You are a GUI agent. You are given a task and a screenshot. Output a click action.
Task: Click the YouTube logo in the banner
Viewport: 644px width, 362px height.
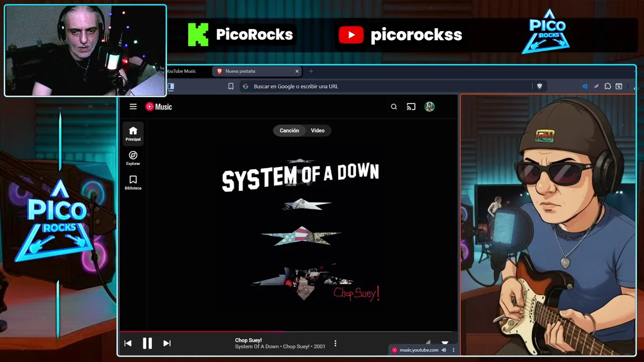pyautogui.click(x=351, y=35)
